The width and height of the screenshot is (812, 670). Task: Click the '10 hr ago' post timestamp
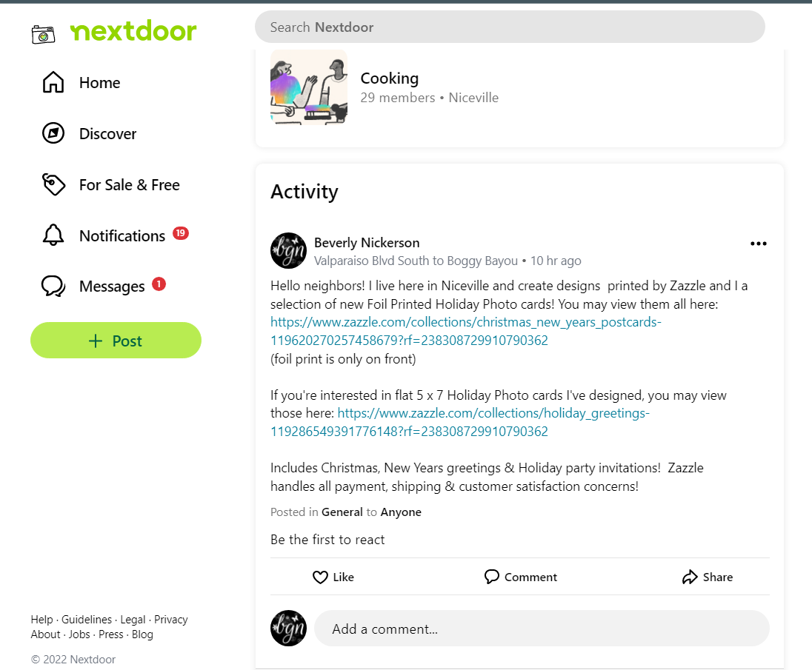click(x=556, y=261)
